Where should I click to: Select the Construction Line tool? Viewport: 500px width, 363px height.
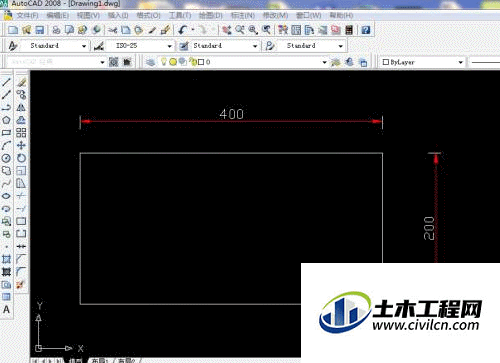pos(6,95)
